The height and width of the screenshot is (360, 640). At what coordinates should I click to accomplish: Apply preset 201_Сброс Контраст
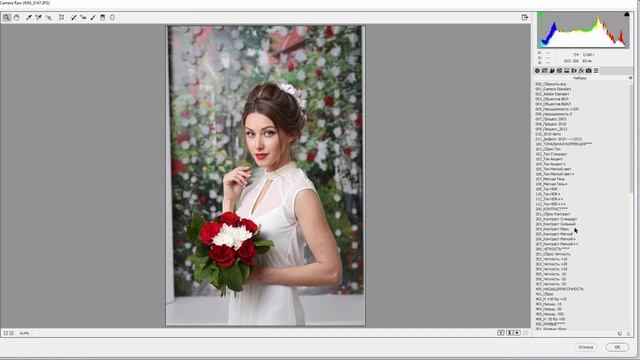click(x=553, y=214)
